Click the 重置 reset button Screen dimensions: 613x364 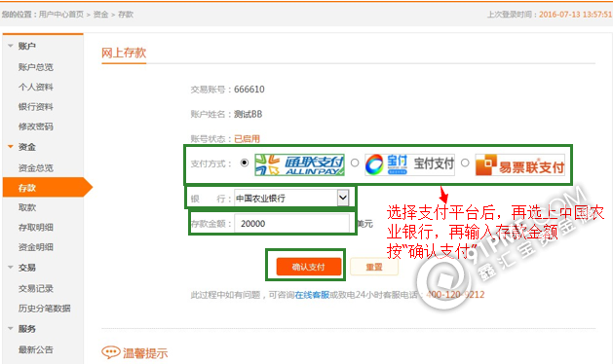[374, 267]
